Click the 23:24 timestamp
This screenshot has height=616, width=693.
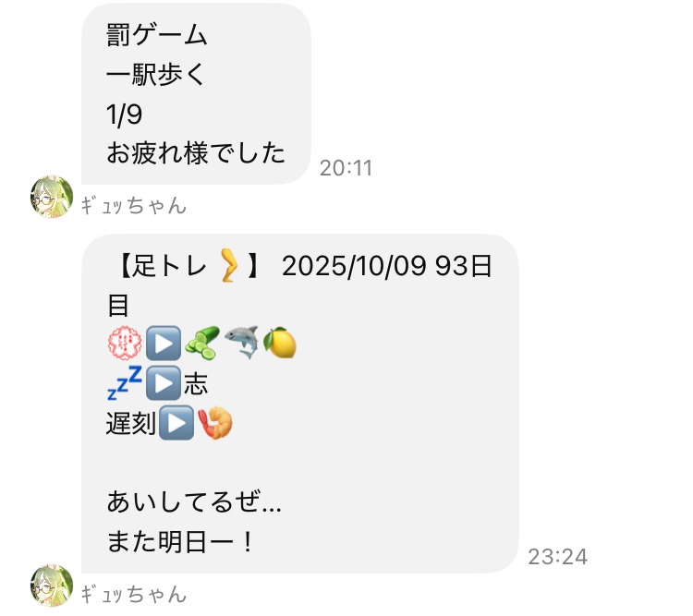coord(558,557)
